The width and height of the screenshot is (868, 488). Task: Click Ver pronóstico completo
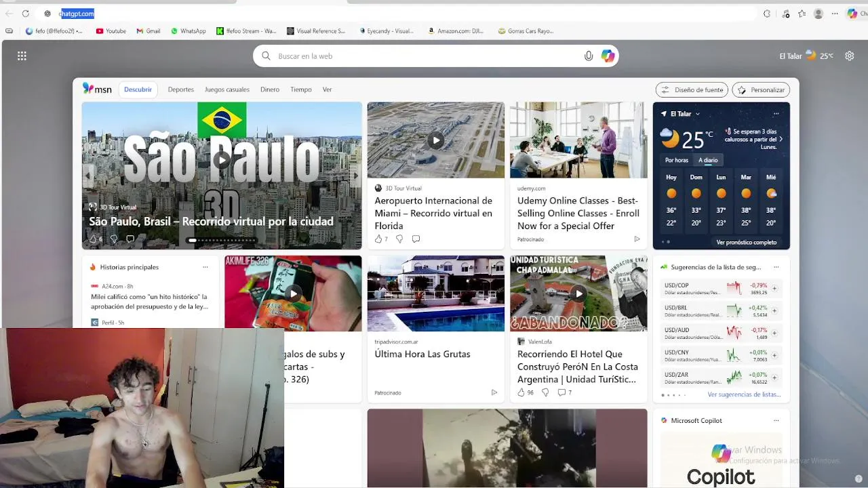pyautogui.click(x=746, y=242)
